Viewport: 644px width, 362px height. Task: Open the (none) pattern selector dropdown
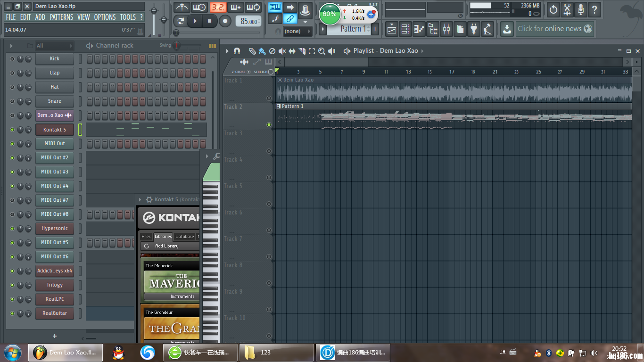click(x=297, y=31)
